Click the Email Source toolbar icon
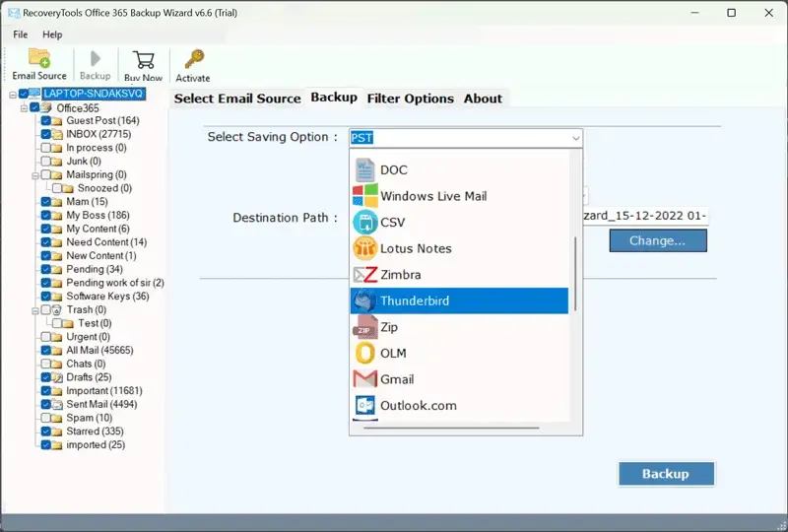The width and height of the screenshot is (788, 532). 39,62
